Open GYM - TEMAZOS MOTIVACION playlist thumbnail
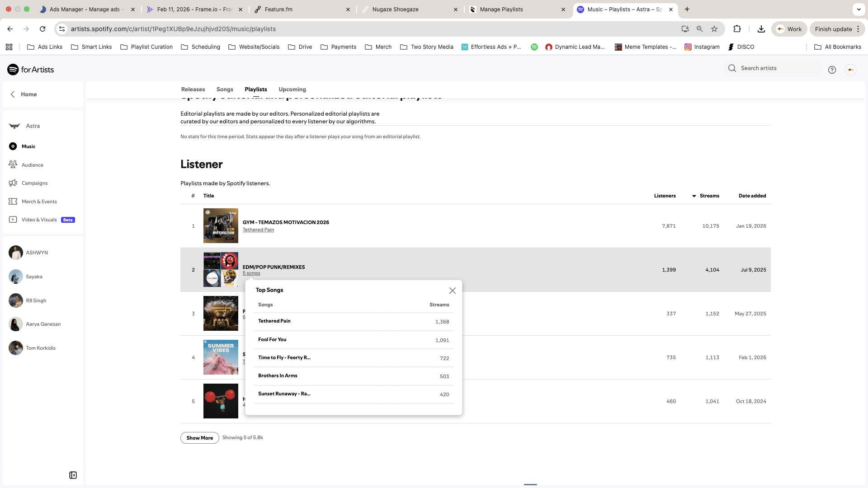The width and height of the screenshot is (868, 488). click(221, 225)
